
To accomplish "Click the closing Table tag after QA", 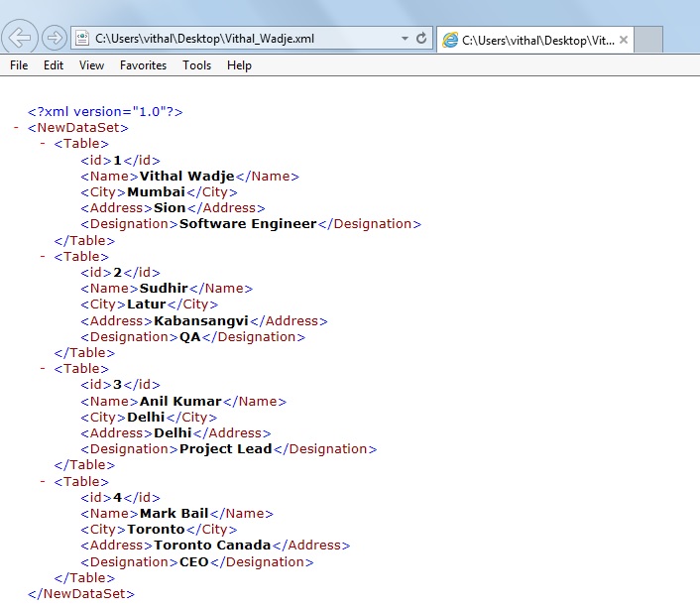I will point(84,353).
